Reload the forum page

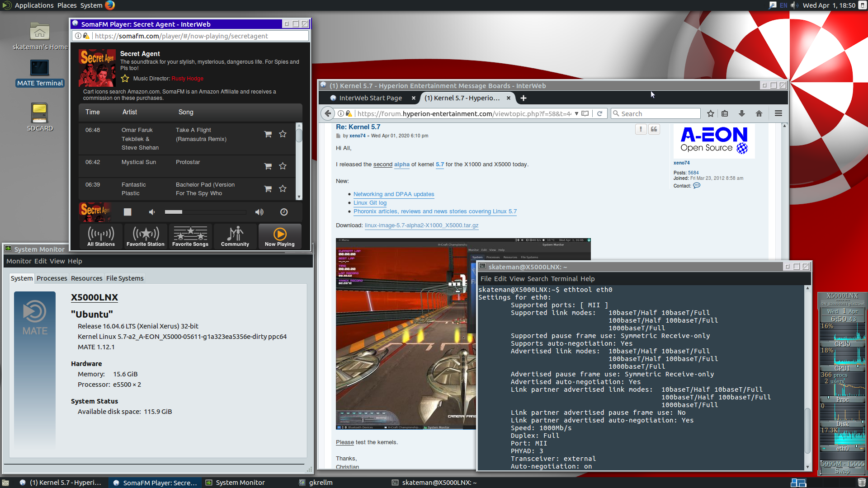pos(599,113)
